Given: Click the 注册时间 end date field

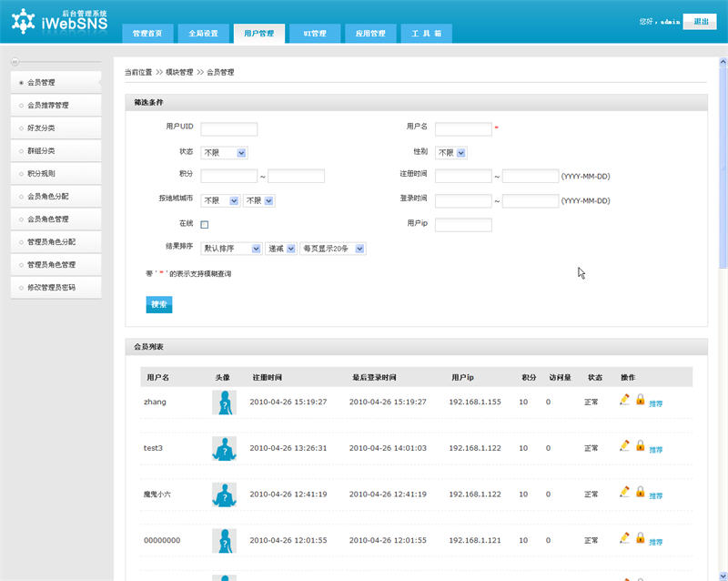Looking at the screenshot, I should tap(531, 176).
